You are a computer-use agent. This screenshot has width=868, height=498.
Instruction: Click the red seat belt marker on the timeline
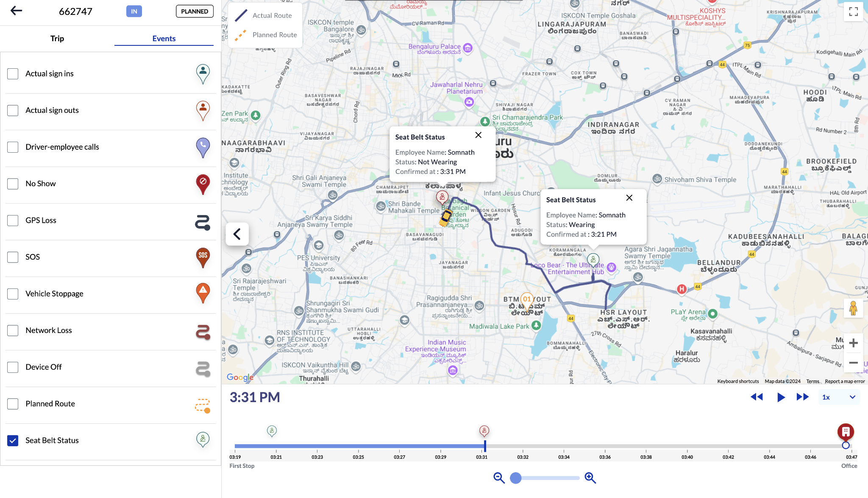484,431
